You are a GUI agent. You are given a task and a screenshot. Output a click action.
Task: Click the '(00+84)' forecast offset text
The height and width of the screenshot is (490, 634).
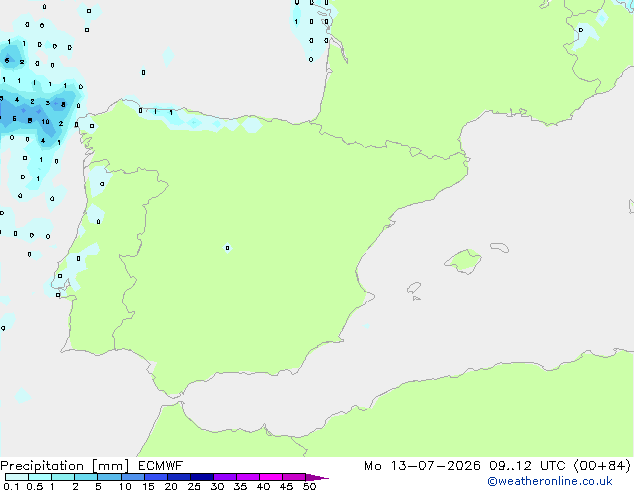pyautogui.click(x=602, y=466)
